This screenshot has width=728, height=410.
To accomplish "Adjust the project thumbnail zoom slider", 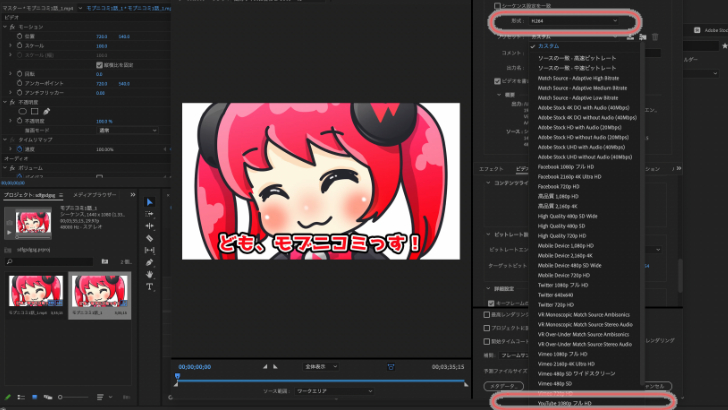I will [x=73, y=397].
